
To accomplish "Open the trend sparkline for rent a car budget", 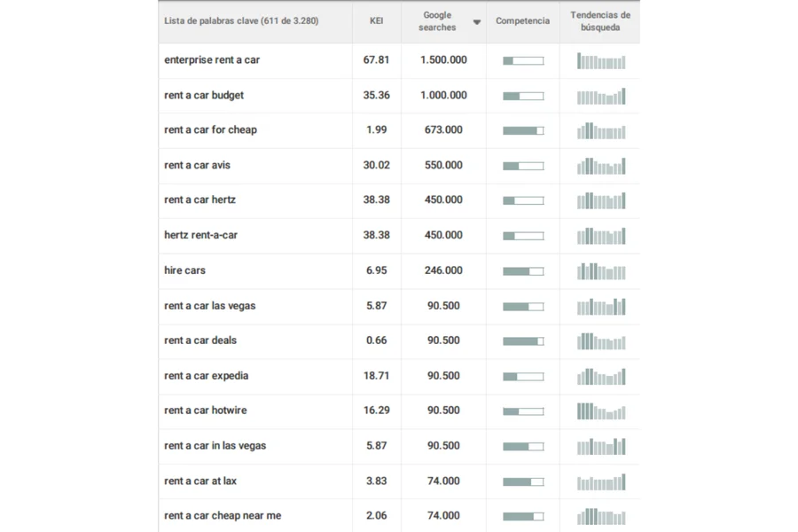I will (x=601, y=96).
